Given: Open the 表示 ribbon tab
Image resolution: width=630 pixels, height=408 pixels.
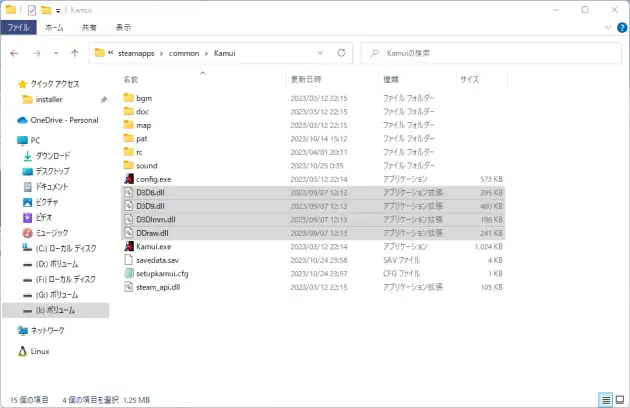Looking at the screenshot, I should [x=123, y=28].
